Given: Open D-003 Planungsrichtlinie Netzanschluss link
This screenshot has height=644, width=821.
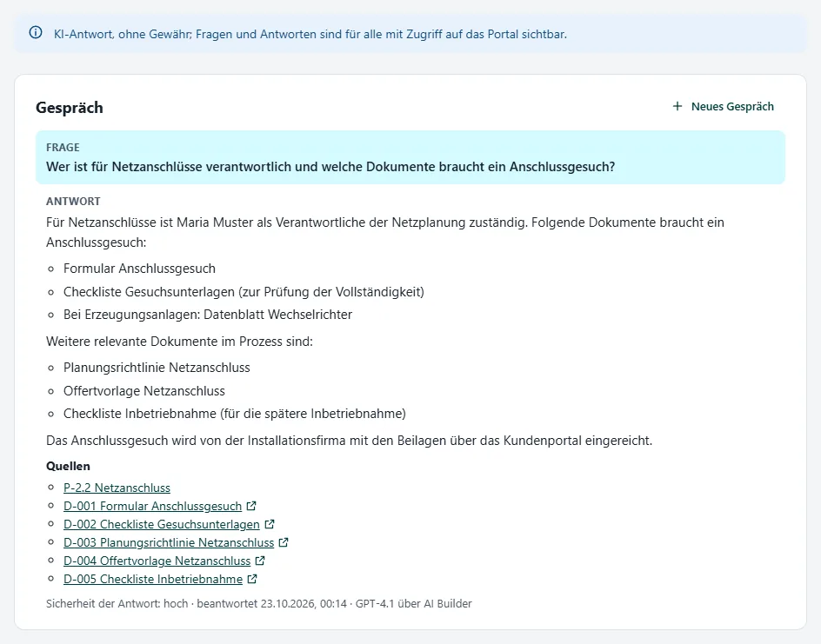Looking at the screenshot, I should (x=169, y=542).
